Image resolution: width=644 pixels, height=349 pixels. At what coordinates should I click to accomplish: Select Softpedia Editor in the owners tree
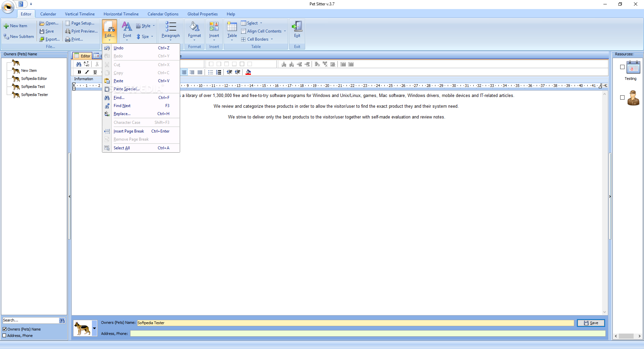pos(34,79)
